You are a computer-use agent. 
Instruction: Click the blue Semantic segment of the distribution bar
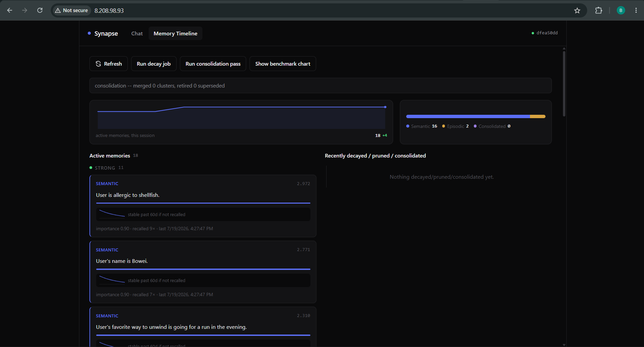[468, 116]
